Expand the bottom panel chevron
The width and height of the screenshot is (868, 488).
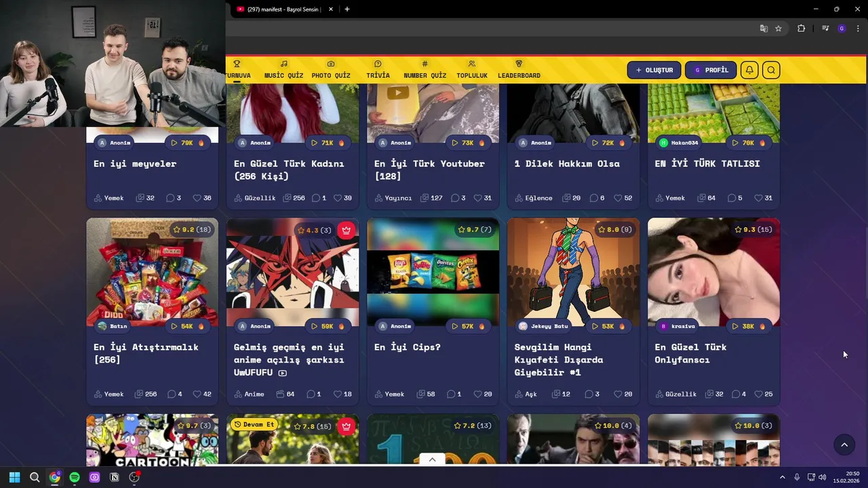pyautogui.click(x=432, y=459)
